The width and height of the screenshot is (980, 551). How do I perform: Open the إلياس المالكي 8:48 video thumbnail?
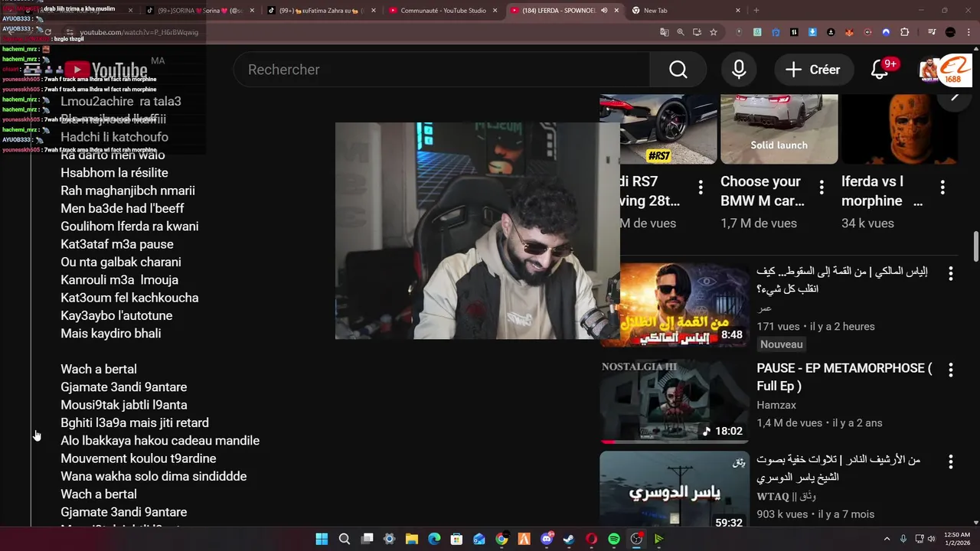(x=675, y=305)
